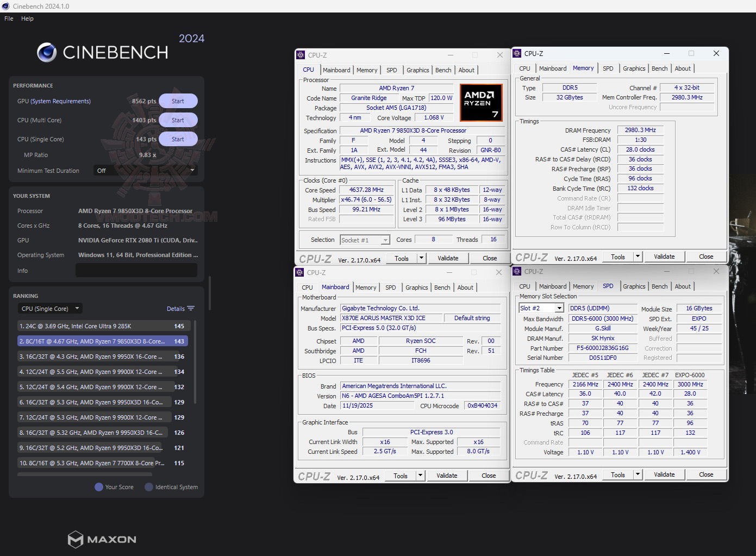Click the Details filter icon in Ranking
756x556 pixels.
click(x=191, y=309)
